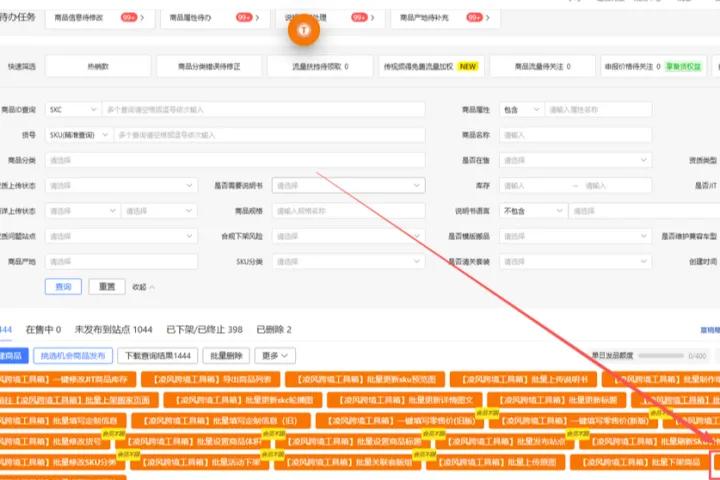Click 批量更新详情图文 toolbox button

point(405,400)
